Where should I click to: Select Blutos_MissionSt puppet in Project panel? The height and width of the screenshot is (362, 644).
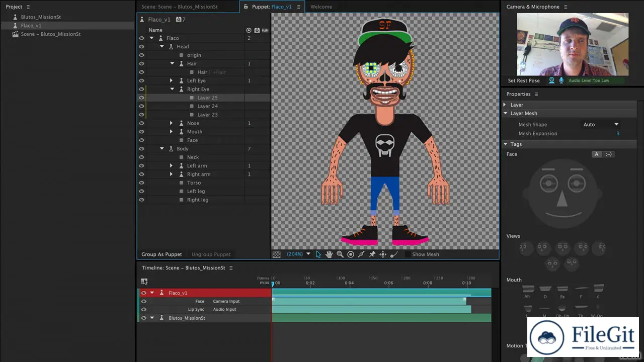(41, 17)
